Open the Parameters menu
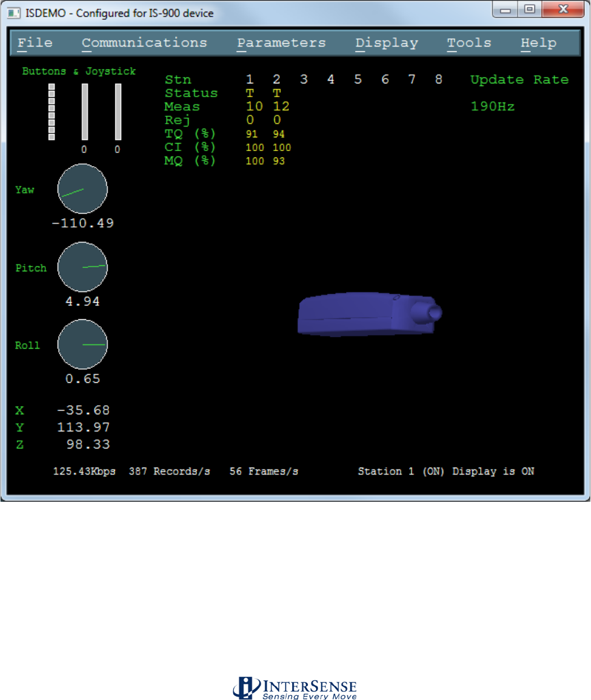Screen dimensions: 591x700 coord(281,43)
